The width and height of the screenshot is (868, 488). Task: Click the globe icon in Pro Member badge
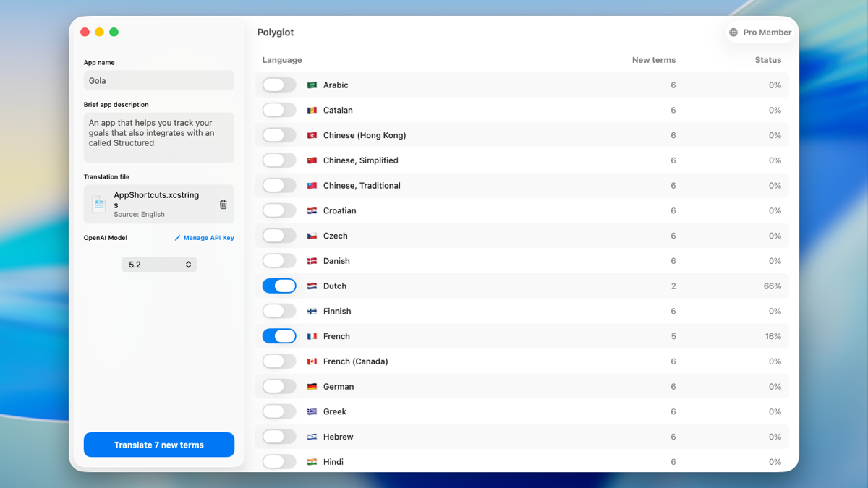coord(733,32)
